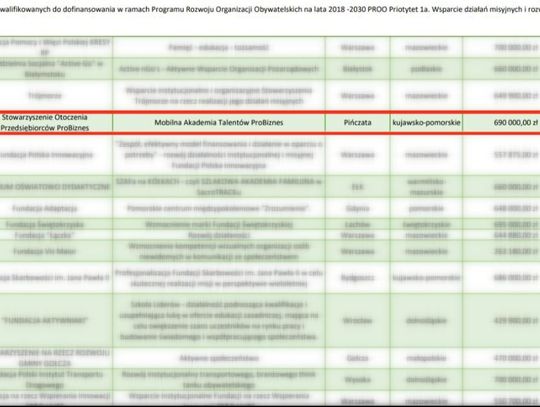The height and width of the screenshot is (407, 540).
Task: Select the Stowarzyszenie Otoczenia Przedsiębiorców ProBiznes cell
Action: (45, 122)
